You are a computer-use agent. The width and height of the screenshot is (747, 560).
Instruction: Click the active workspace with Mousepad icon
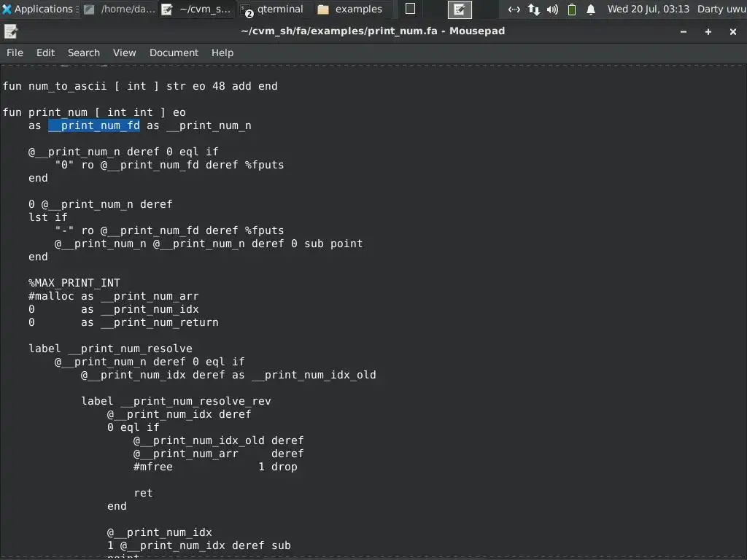pos(460,9)
